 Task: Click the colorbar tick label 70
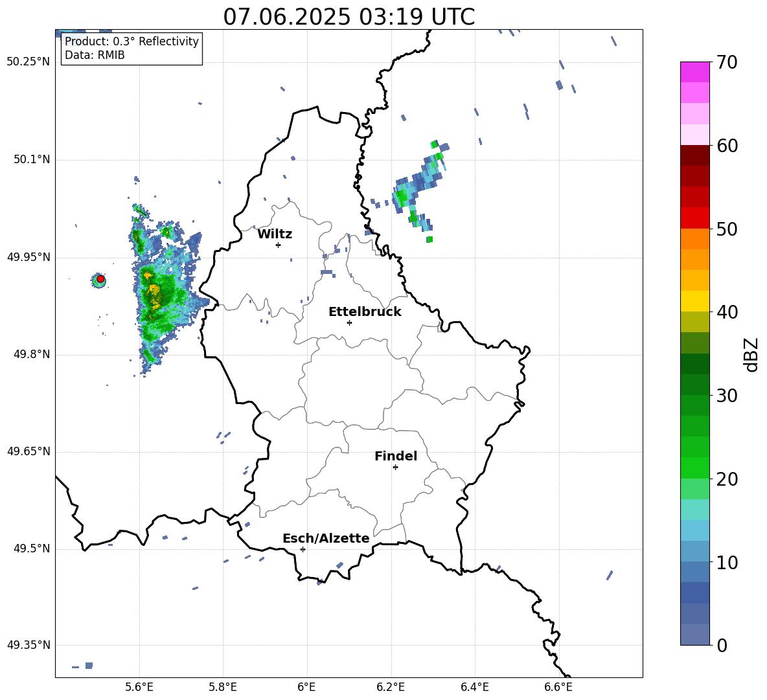click(x=727, y=62)
